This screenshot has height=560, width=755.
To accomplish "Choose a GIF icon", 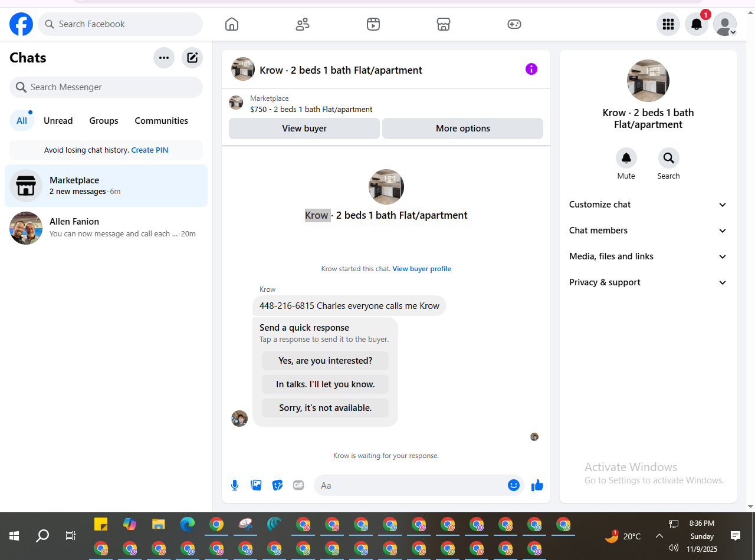I will click(x=298, y=485).
